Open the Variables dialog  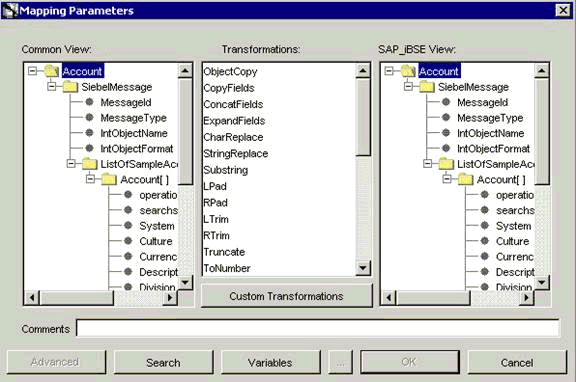[x=270, y=362]
